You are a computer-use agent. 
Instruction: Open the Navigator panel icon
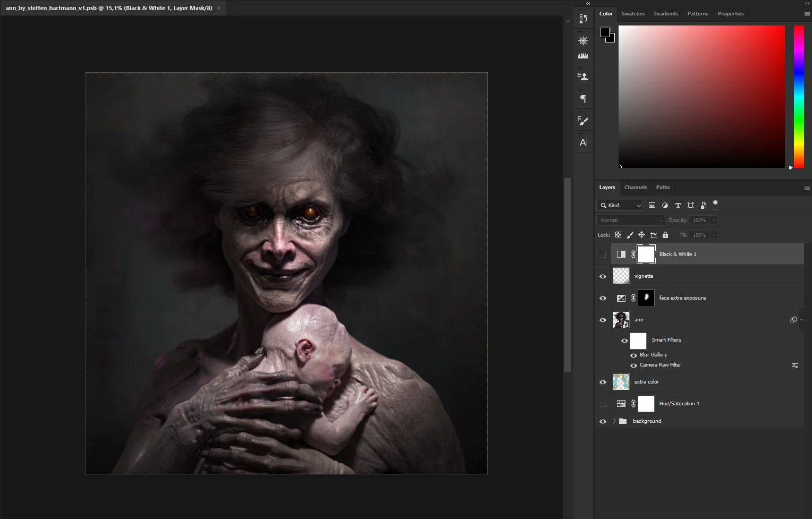tap(583, 40)
